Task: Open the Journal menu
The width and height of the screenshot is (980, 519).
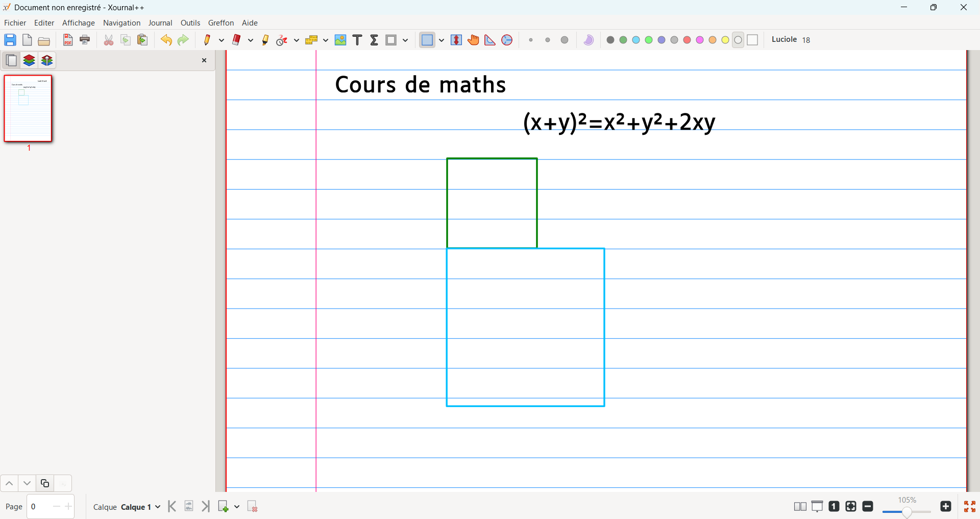Action: [x=160, y=23]
